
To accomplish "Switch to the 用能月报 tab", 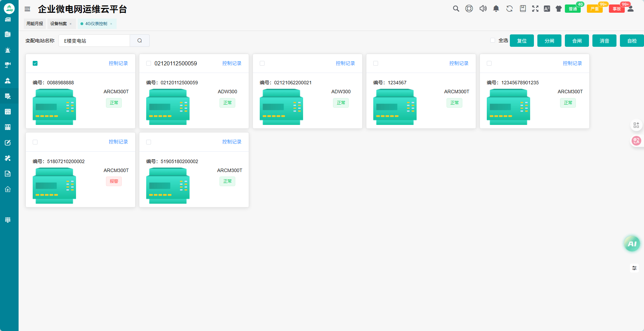I will (35, 24).
